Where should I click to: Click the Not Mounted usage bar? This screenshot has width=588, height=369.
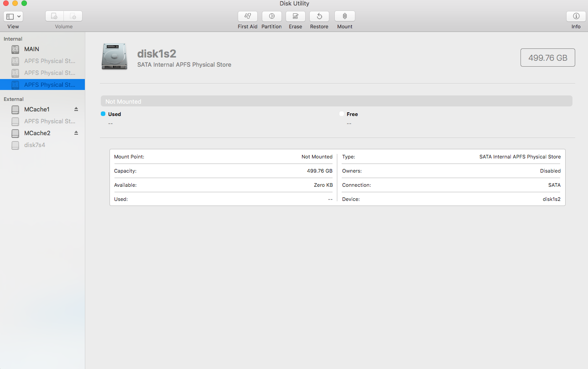pos(337,101)
